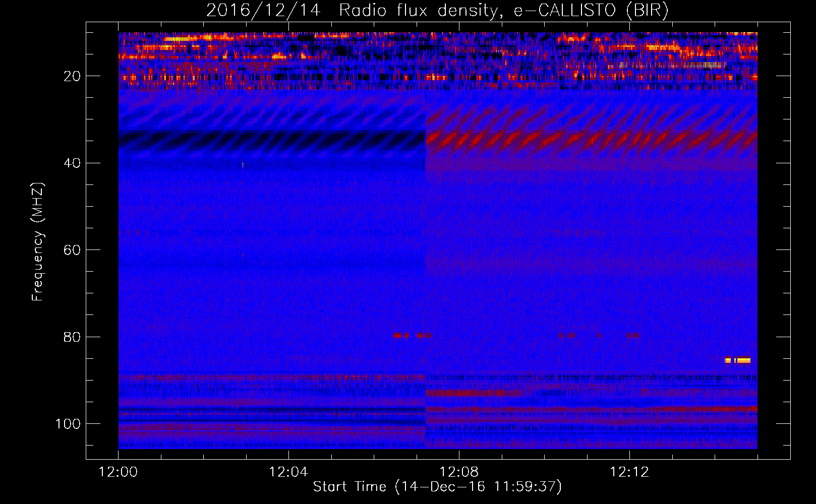Click the "40" frequency tick label
The height and width of the screenshot is (504, 816).
[72, 163]
